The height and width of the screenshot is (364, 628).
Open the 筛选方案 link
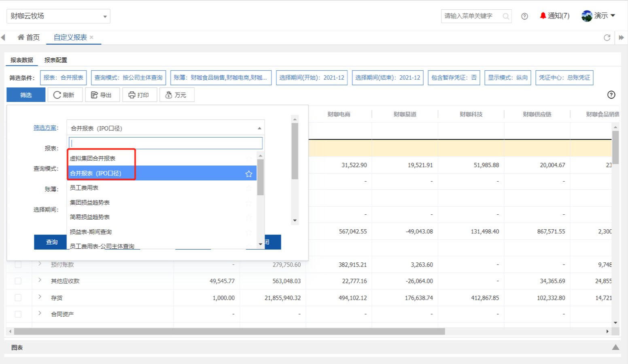coord(45,128)
